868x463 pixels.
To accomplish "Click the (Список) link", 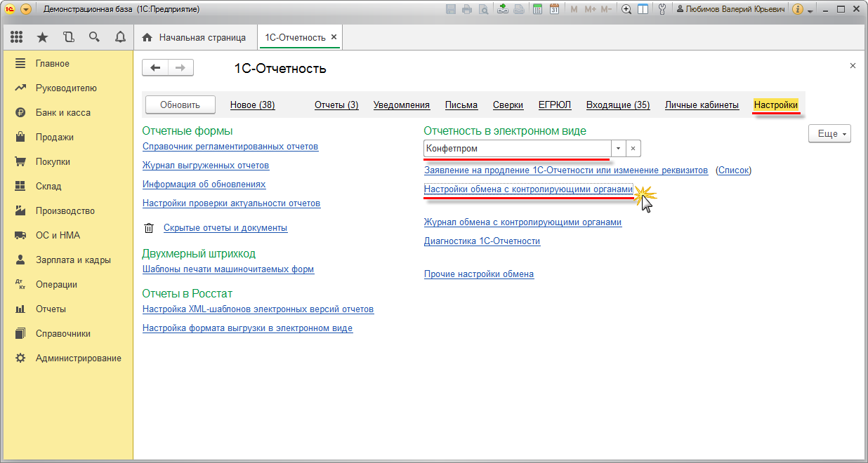I will (x=734, y=170).
